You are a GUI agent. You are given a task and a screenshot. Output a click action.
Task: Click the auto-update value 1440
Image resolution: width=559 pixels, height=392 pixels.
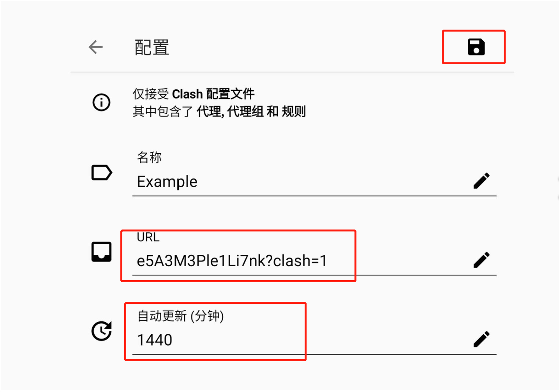(x=155, y=340)
